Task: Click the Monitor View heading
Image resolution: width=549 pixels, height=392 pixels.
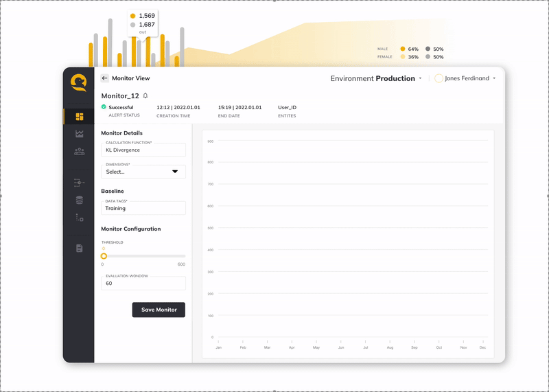Action: [131, 78]
